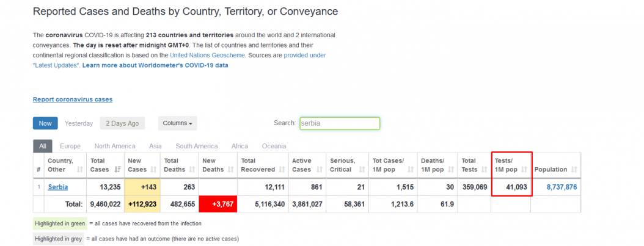Sort by Deaths/1M pop column arrows
Viewport: 644px width, 246px height.
(450, 169)
